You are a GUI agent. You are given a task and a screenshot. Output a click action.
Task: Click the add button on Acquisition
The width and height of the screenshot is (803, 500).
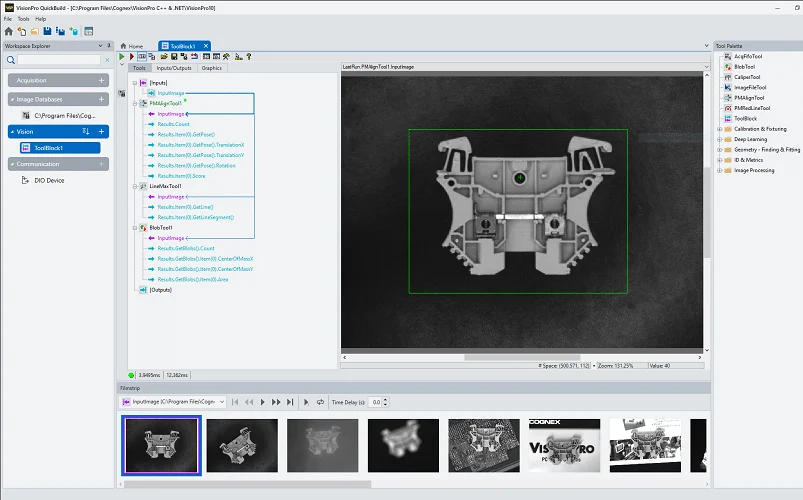tap(101, 80)
